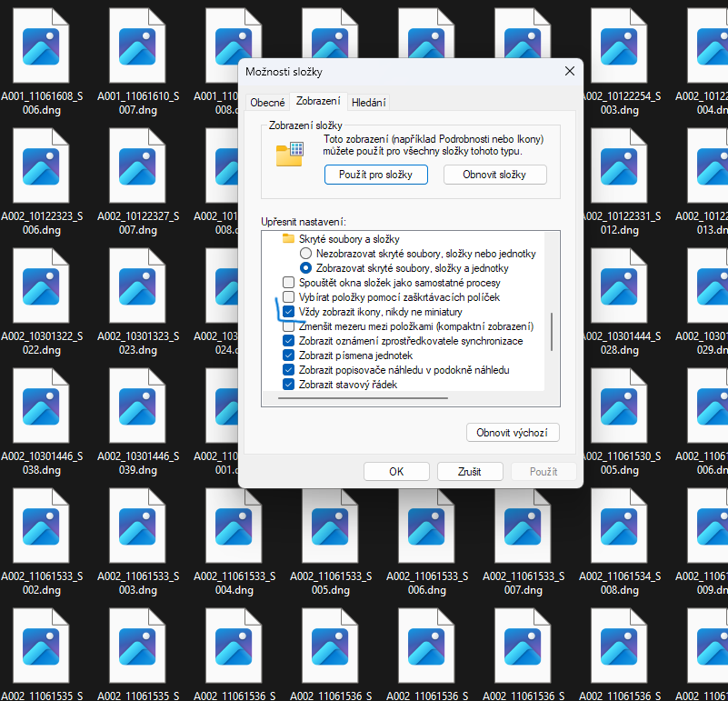Image resolution: width=728 pixels, height=701 pixels.
Task: Uncheck 'Vždy zobrazit ikony, nikdy ne miniatury'
Action: tap(289, 312)
